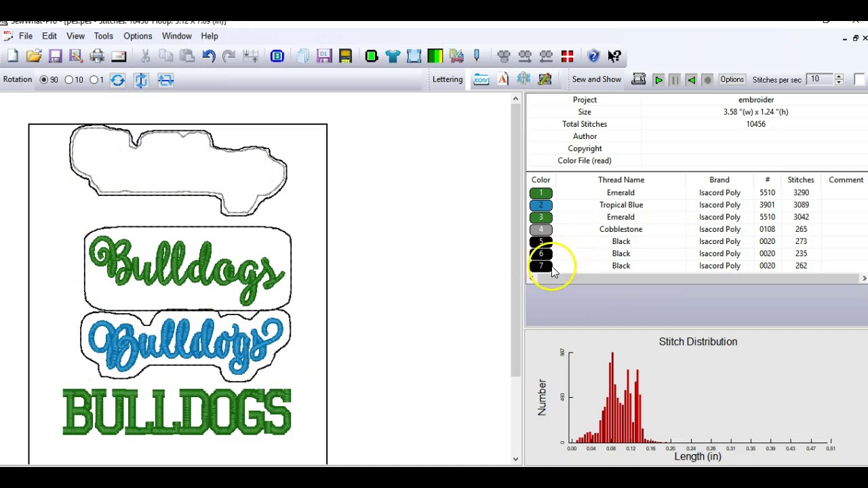Click the Stitches per sec value field
Viewport: 868px width, 488px height.
click(820, 80)
